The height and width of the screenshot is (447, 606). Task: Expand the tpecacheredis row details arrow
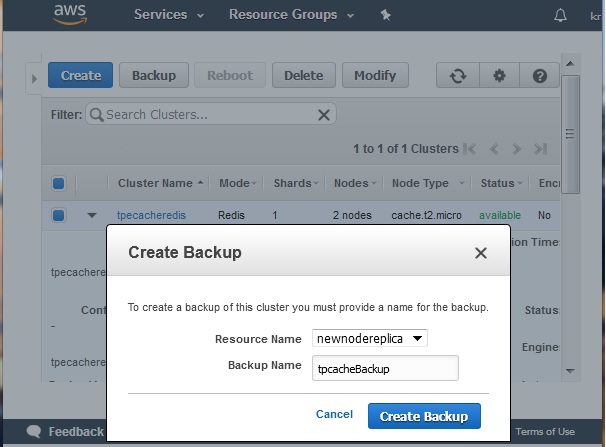92,215
